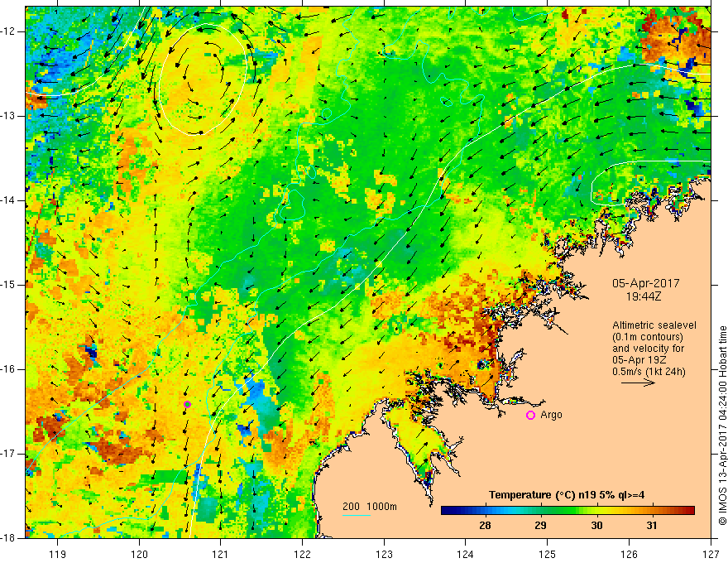Click the temperature color bar

568,510
